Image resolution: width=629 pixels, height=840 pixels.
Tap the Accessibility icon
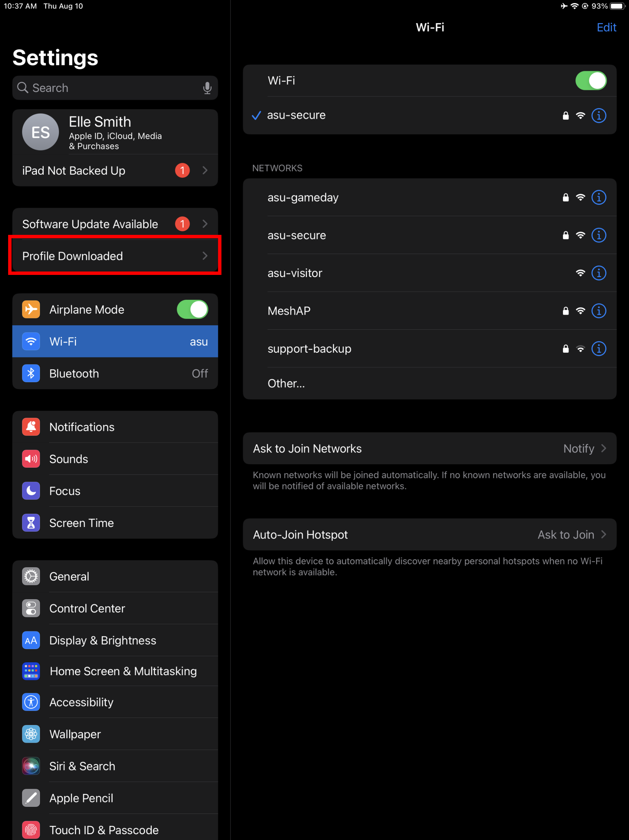31,702
